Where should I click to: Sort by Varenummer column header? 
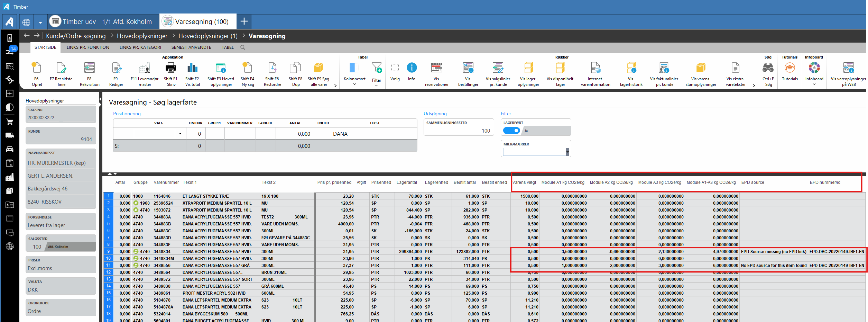point(166,182)
